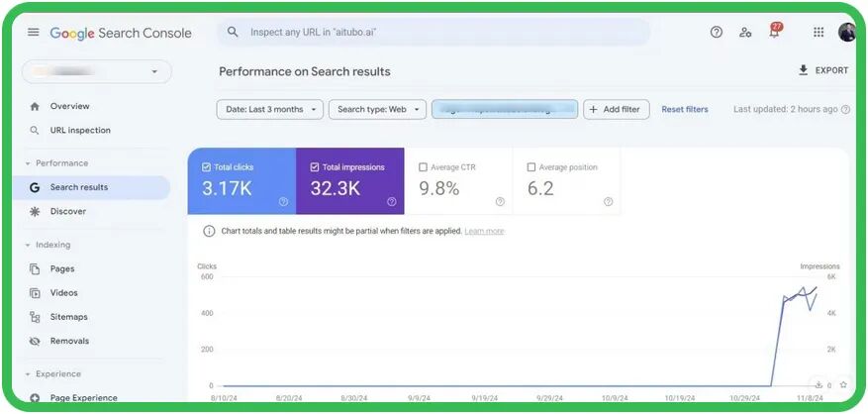This screenshot has width=868, height=414.
Task: Open the user settings icon
Action: (x=745, y=33)
